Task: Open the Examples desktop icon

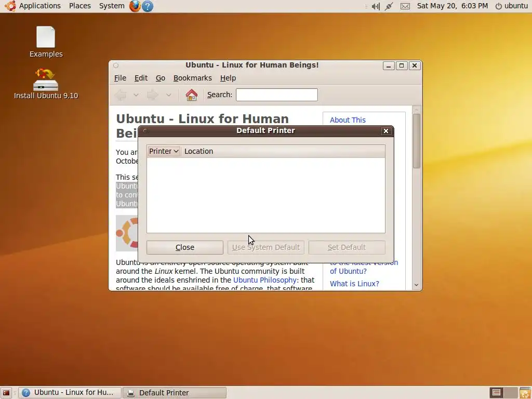Action: click(46, 42)
